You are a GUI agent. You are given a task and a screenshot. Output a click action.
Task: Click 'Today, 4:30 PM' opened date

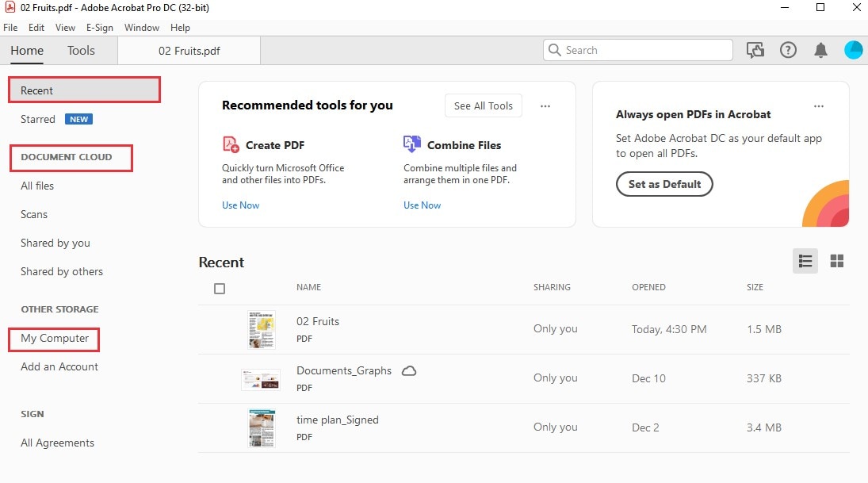coord(669,329)
